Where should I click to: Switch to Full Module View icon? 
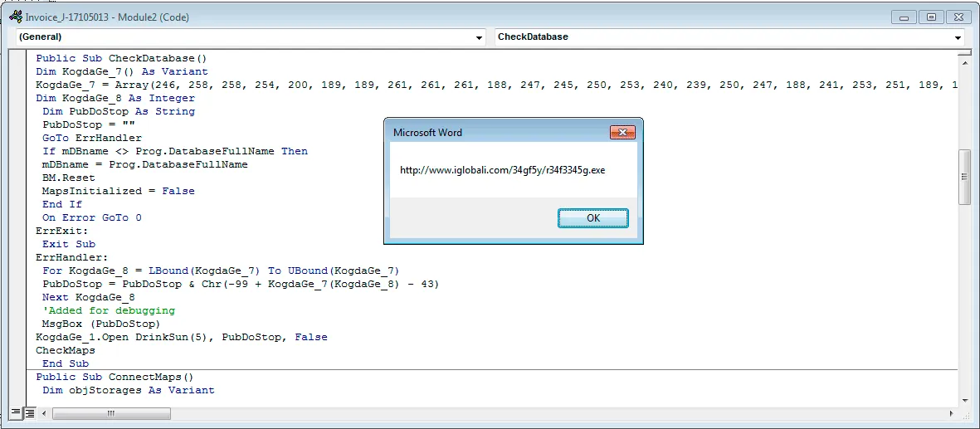click(29, 413)
